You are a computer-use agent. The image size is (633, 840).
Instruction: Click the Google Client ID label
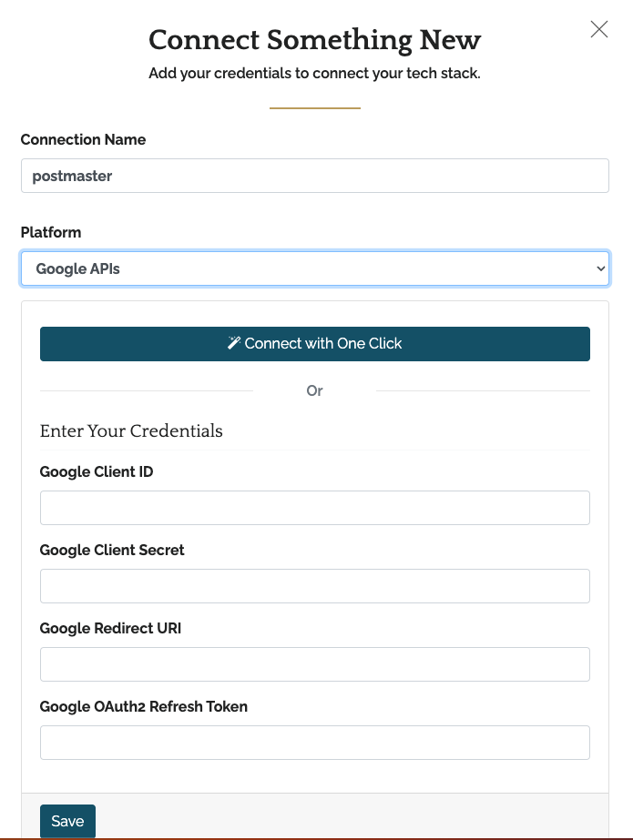click(x=97, y=471)
